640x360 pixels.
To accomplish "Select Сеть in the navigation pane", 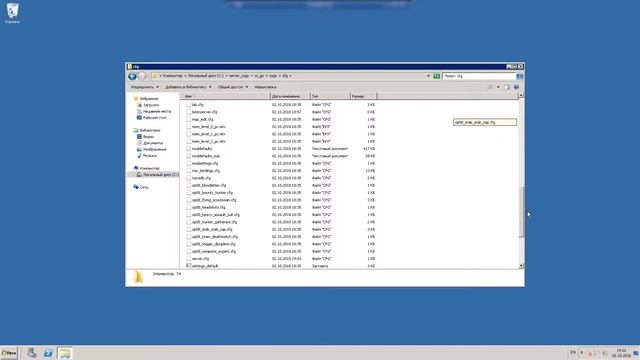I will click(144, 187).
